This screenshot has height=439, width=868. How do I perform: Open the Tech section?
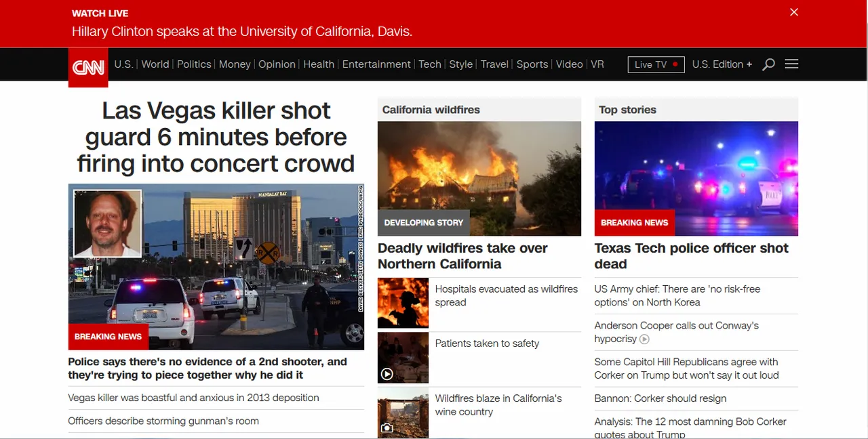coord(430,64)
